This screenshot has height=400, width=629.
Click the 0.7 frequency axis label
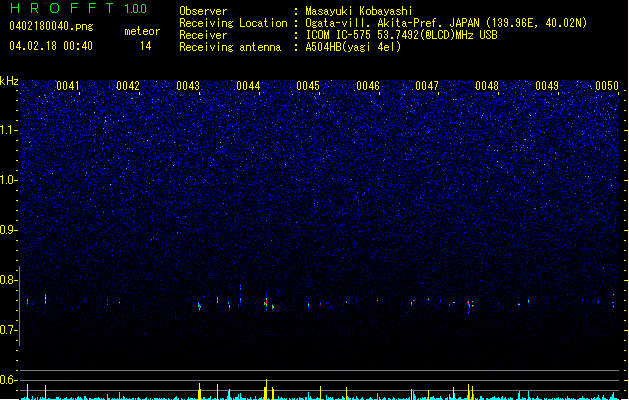(x=8, y=330)
